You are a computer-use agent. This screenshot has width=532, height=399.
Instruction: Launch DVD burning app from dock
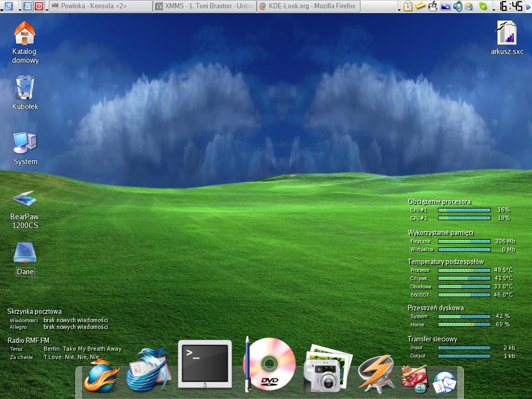click(x=269, y=364)
